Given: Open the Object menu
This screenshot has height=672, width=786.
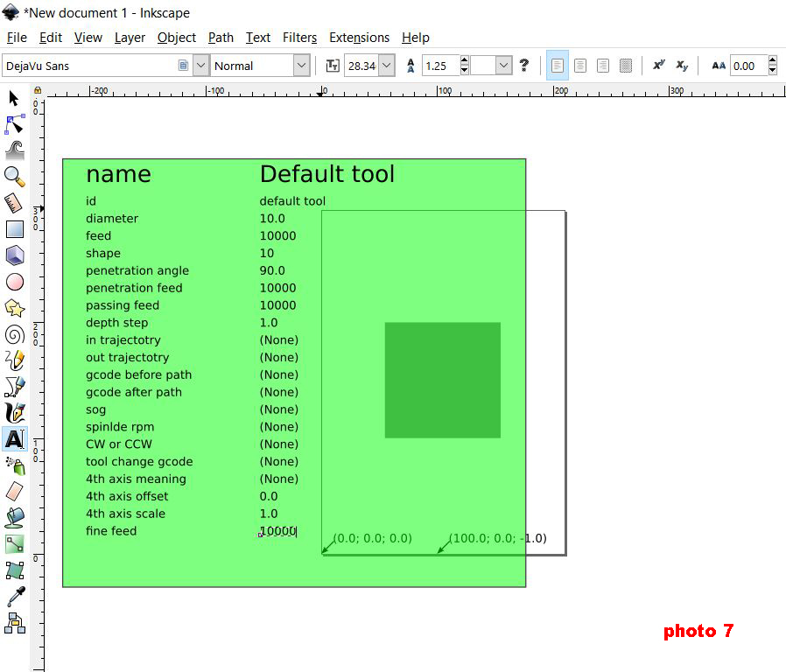Looking at the screenshot, I should 177,38.
